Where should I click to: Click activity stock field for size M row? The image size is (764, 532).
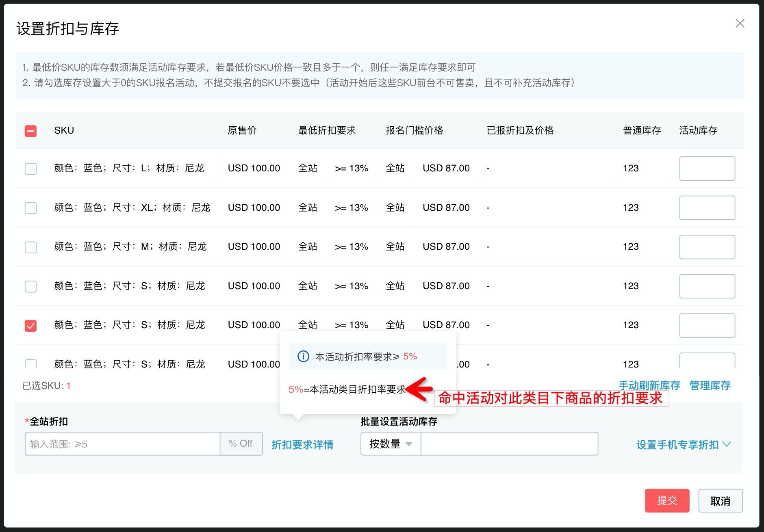[707, 247]
